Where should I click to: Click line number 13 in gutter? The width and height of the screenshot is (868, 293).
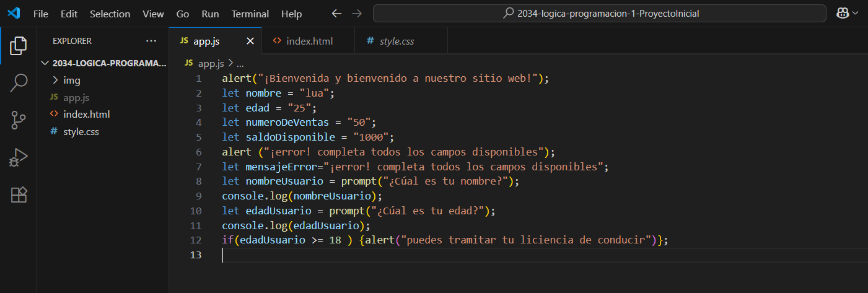click(x=196, y=255)
